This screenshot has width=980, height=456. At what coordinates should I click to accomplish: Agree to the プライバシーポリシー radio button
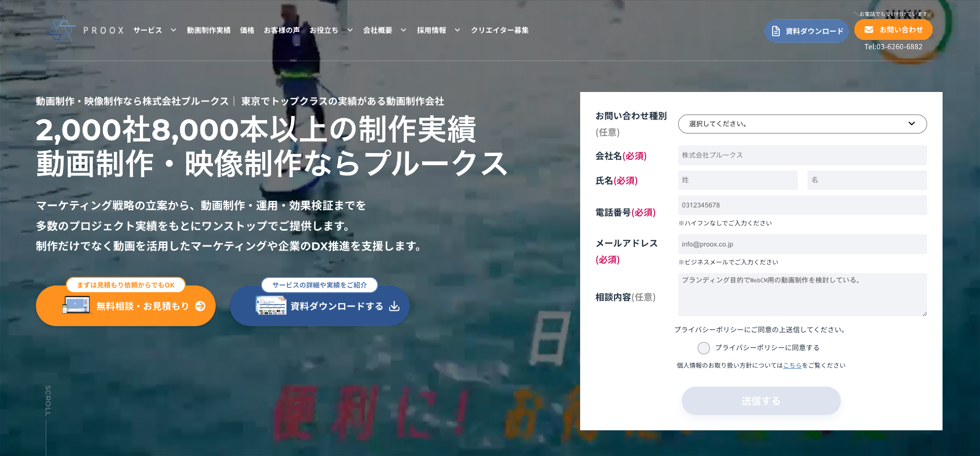[704, 348]
